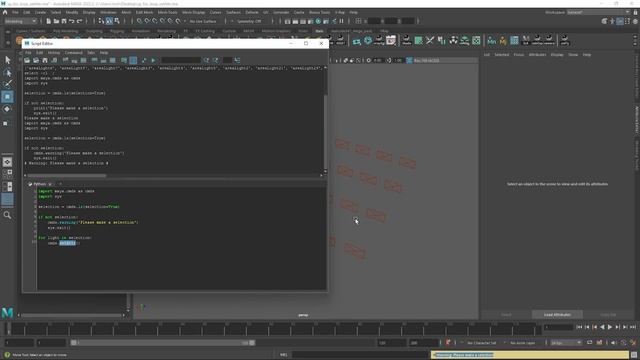Open the Attributes menu in Attribute Editor
Image resolution: width=640 pixels, height=360 pixels.
coord(537,55)
